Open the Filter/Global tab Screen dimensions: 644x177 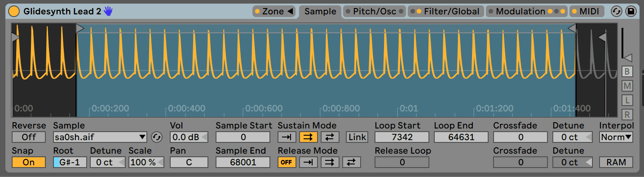tap(446, 11)
